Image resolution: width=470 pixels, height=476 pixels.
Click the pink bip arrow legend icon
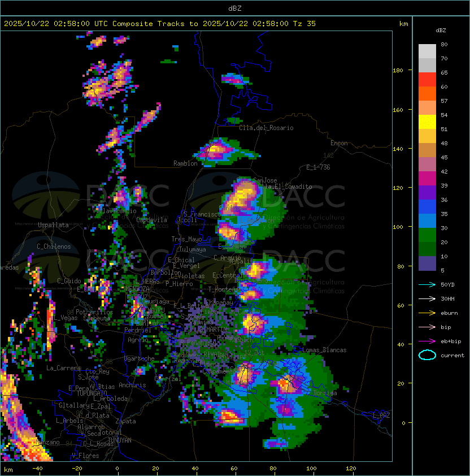(x=427, y=327)
